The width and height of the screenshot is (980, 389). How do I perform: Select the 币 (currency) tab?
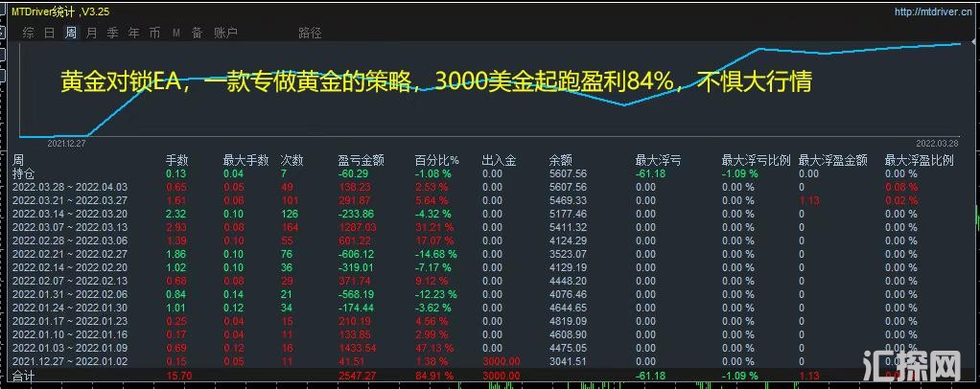click(154, 33)
